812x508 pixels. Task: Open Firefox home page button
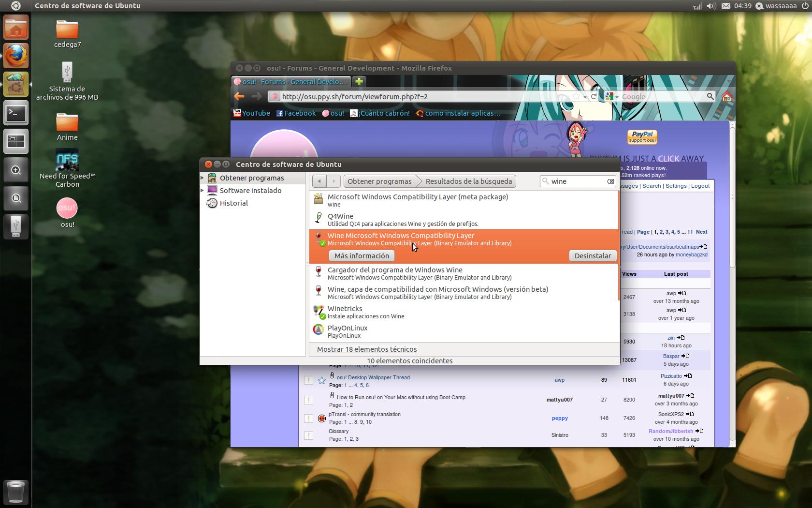click(x=726, y=96)
